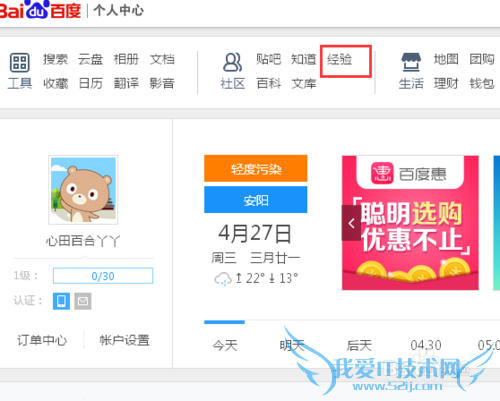Viewport: 500px width, 401px height.
Task: Select the 明天 weather tab
Action: [x=292, y=345]
